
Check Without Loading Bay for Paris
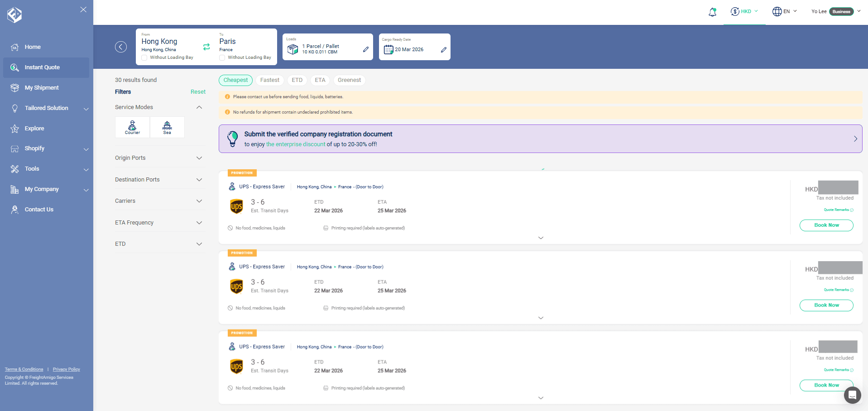tap(222, 58)
